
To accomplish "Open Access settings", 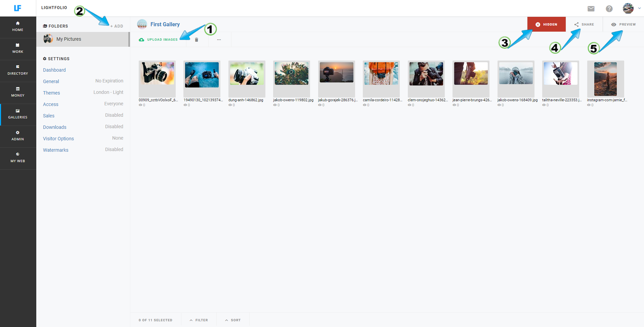I will tap(51, 104).
